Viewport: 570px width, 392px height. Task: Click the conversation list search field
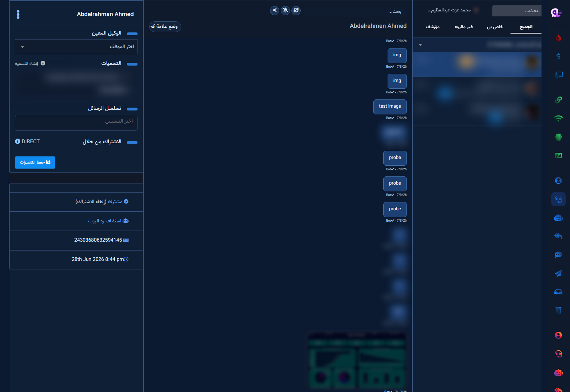click(x=517, y=11)
